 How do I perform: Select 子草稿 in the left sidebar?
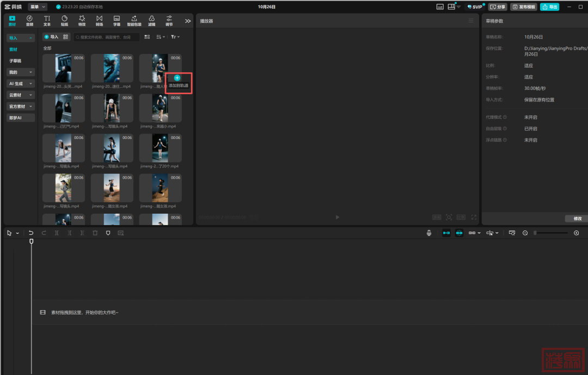pyautogui.click(x=15, y=61)
